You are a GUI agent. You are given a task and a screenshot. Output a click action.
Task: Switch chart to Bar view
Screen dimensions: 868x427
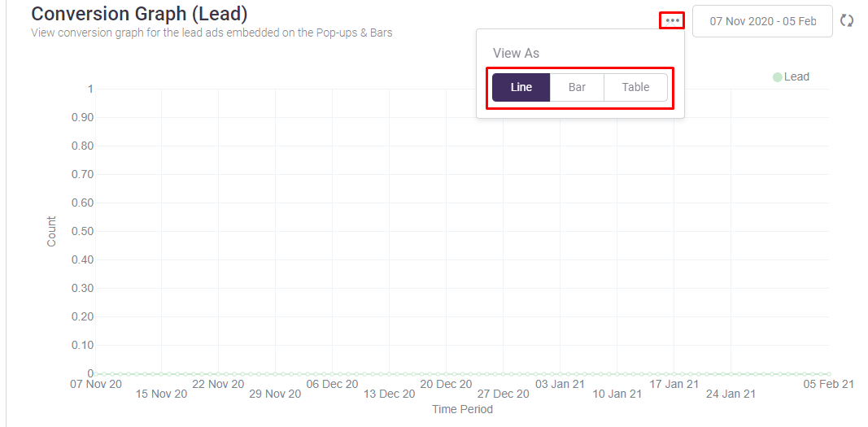pos(577,88)
